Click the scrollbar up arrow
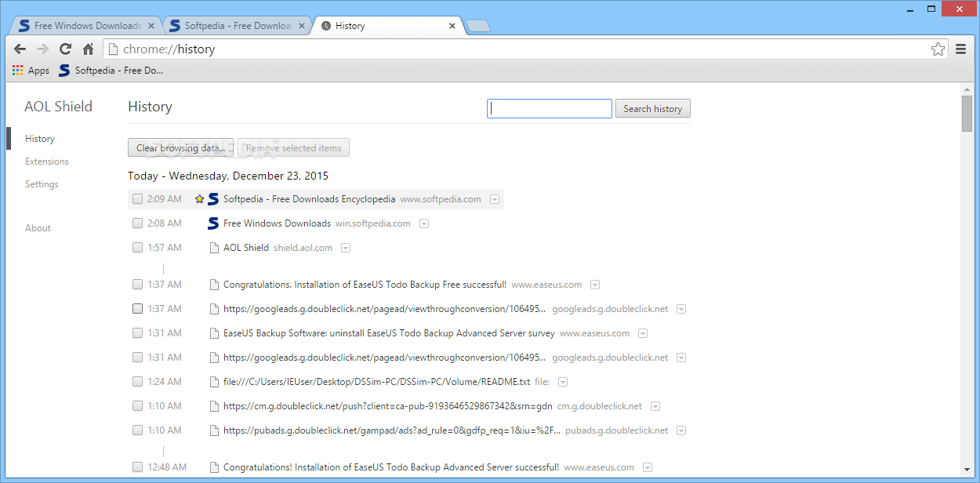980x483 pixels. coord(967,89)
